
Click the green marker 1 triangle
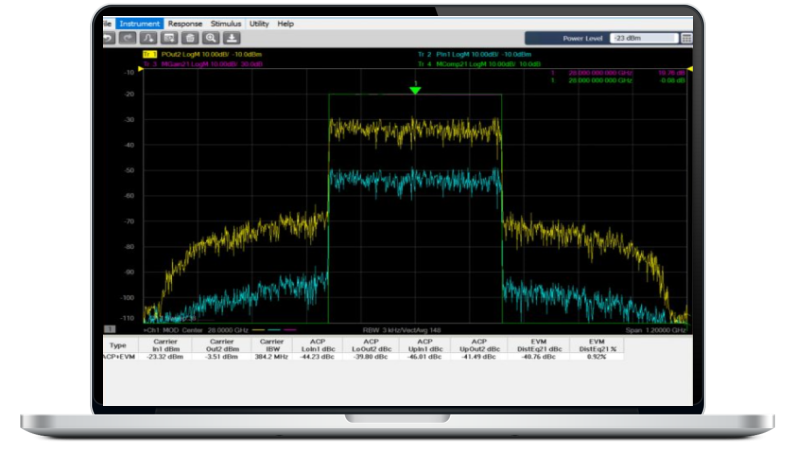415,91
